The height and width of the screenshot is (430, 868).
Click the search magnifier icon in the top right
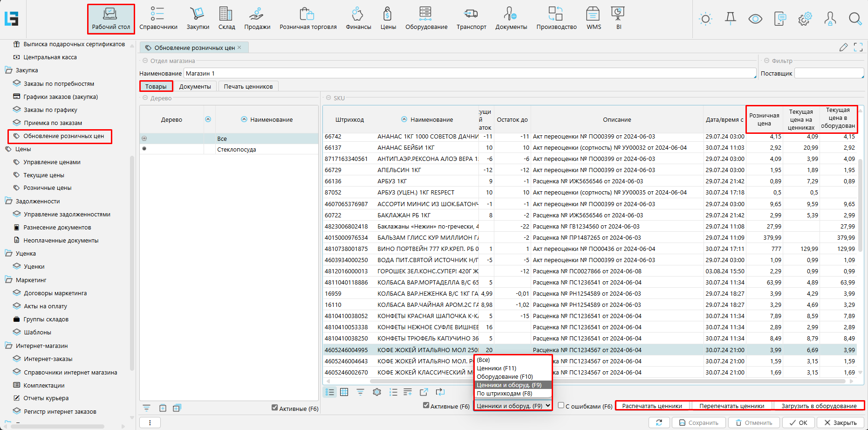855,19
